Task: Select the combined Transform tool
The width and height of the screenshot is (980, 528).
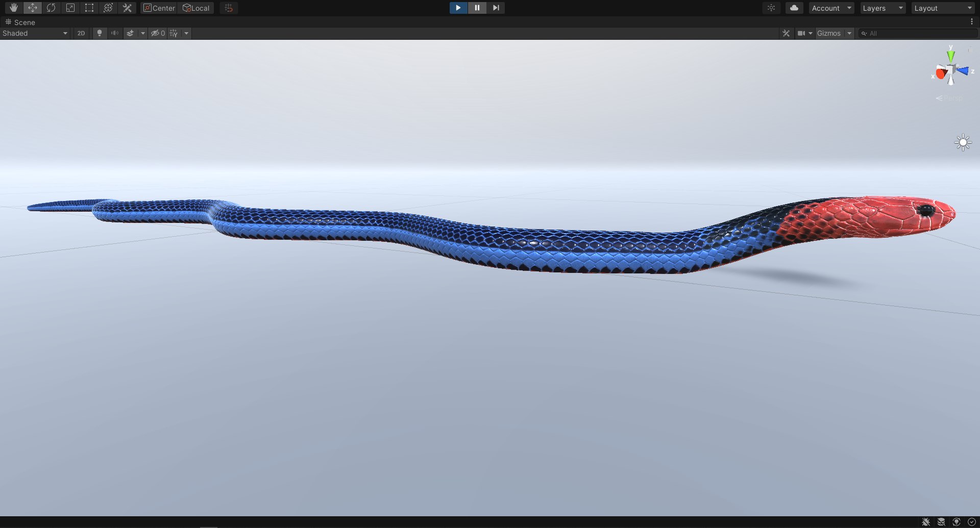Action: (x=108, y=8)
